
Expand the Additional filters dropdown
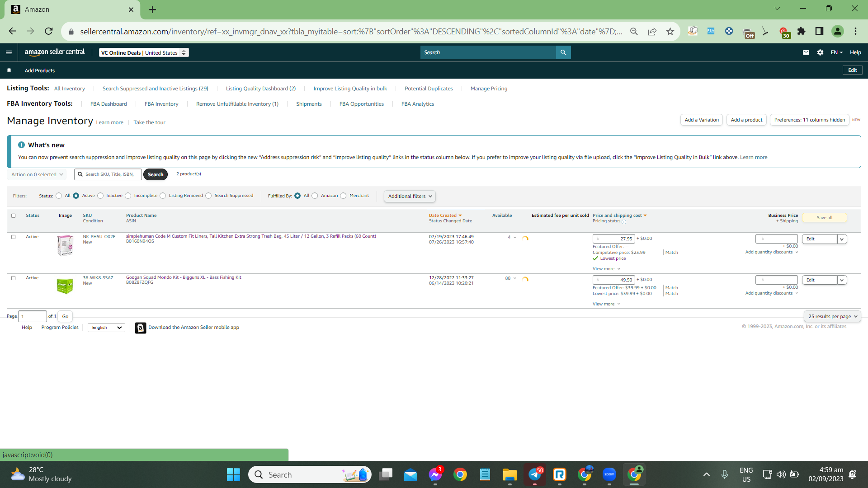(410, 197)
